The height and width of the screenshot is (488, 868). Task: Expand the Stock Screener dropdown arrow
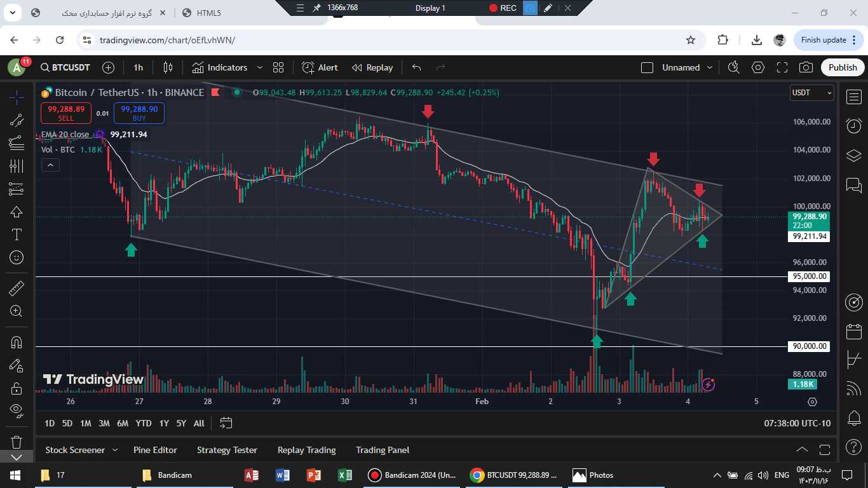115,450
